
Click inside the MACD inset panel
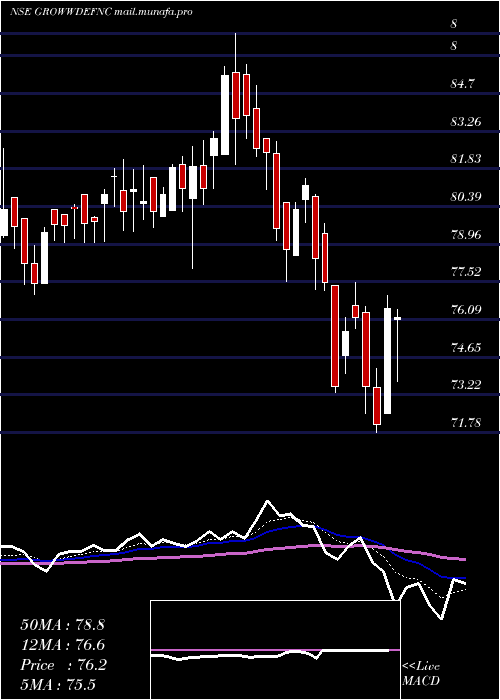(275, 650)
